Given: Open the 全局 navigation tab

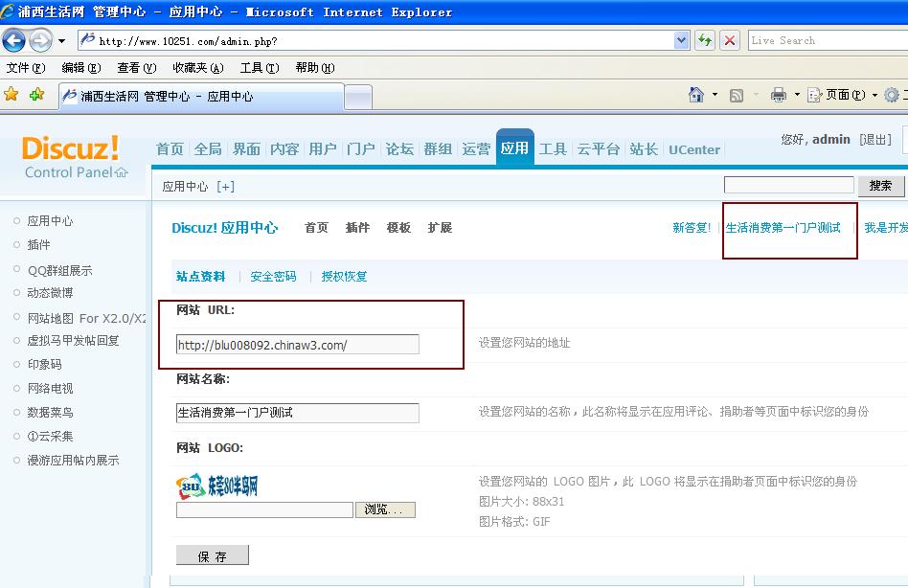Looking at the screenshot, I should tap(208, 149).
